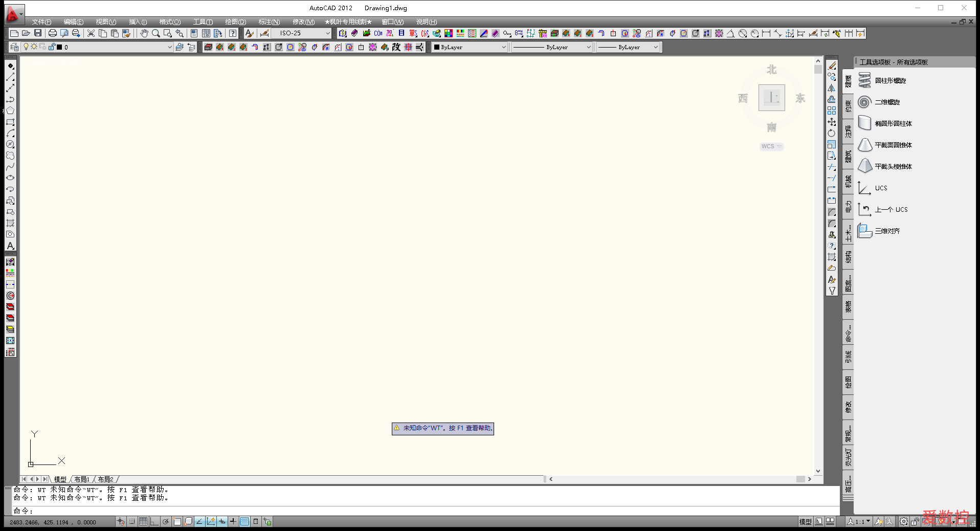
Task: Toggle Dynamic Input in status bar
Action: coord(222,522)
